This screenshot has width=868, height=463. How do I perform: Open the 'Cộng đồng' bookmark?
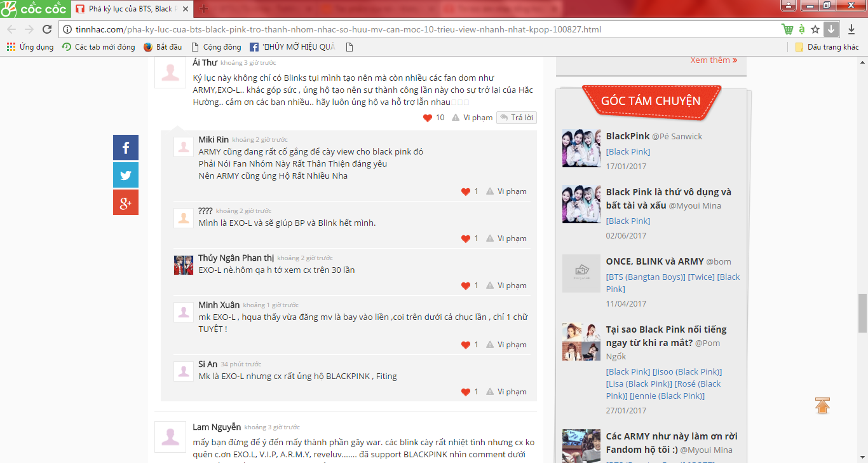click(x=216, y=47)
